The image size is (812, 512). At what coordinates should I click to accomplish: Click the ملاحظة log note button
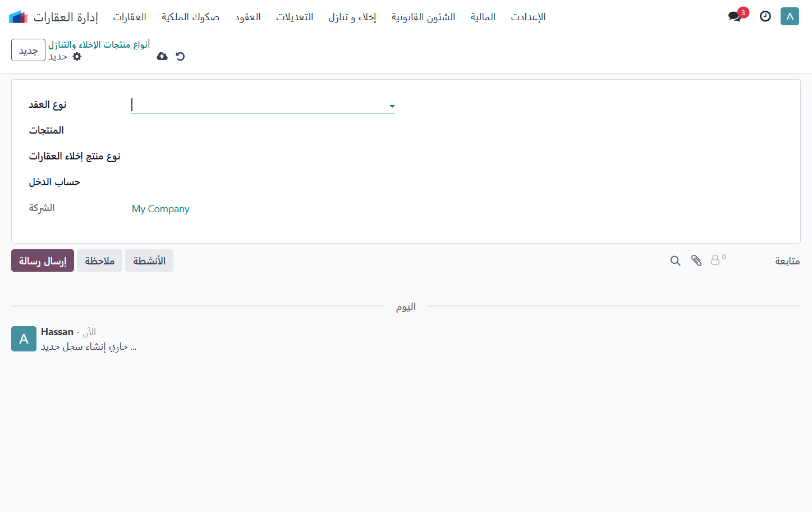pyautogui.click(x=99, y=260)
